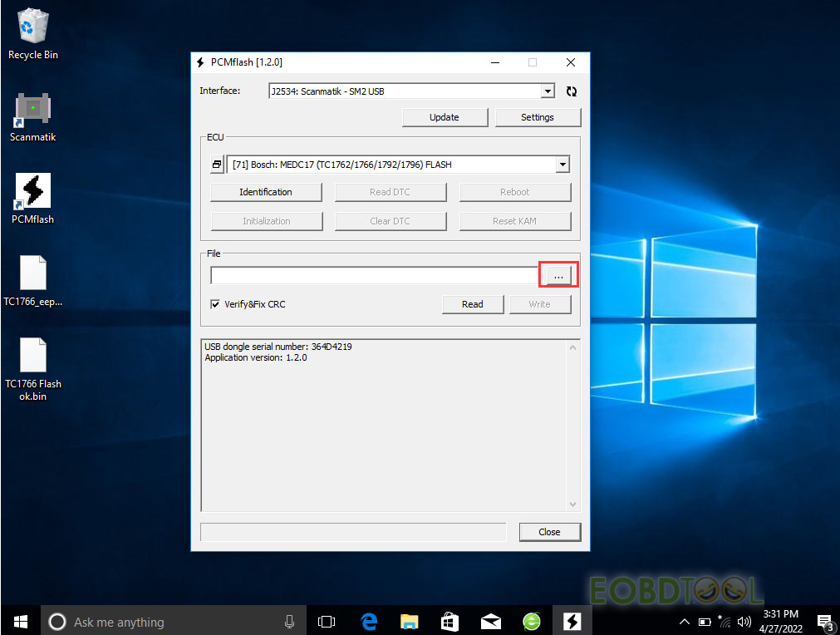Click the file path input field
The height and width of the screenshot is (635, 840).
[374, 275]
